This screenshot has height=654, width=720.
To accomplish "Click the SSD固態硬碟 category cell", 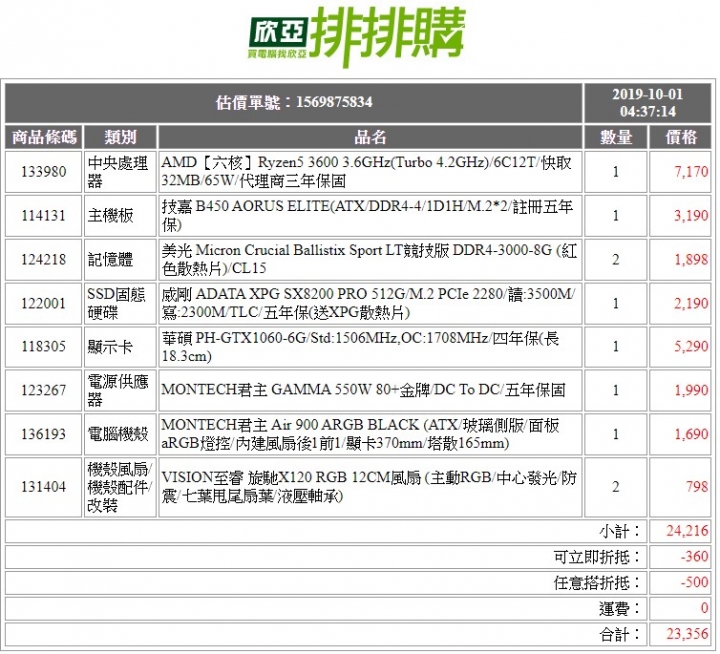I will point(120,303).
